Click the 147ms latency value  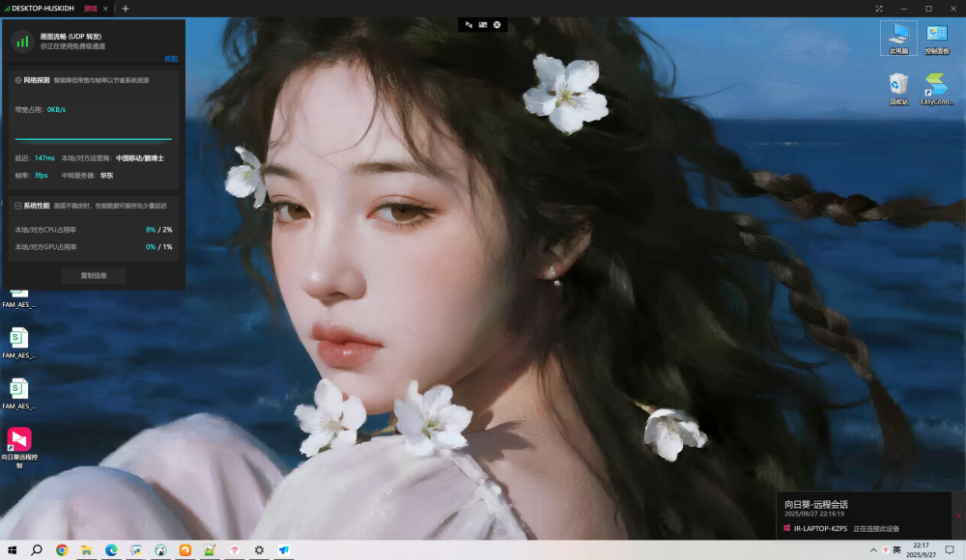(x=44, y=158)
